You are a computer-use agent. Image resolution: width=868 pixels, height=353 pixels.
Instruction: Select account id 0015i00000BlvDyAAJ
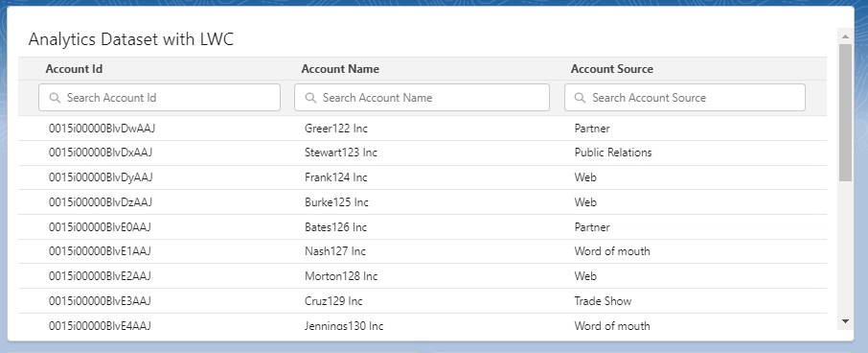(101, 177)
